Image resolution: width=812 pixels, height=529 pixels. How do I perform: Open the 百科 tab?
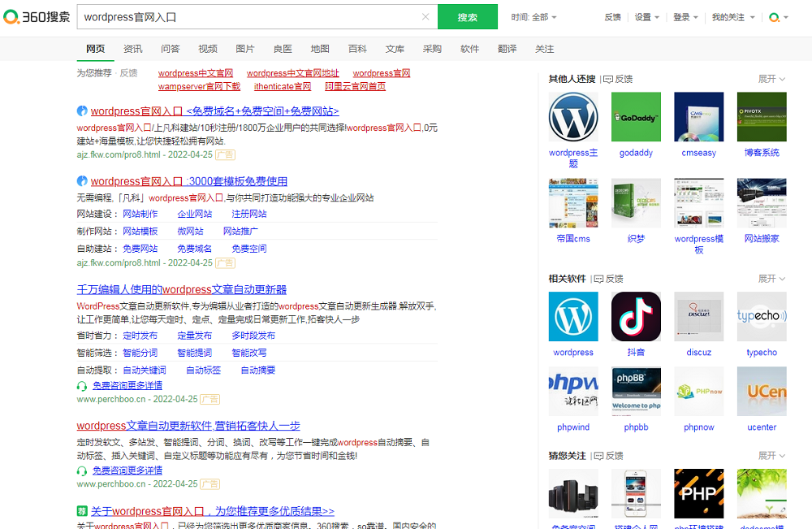pyautogui.click(x=357, y=49)
